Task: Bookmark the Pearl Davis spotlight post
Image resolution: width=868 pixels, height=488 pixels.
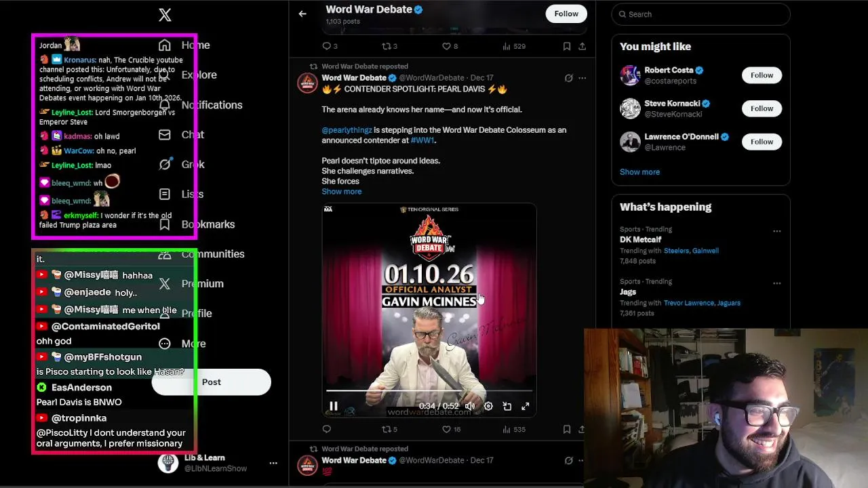Action: point(567,429)
